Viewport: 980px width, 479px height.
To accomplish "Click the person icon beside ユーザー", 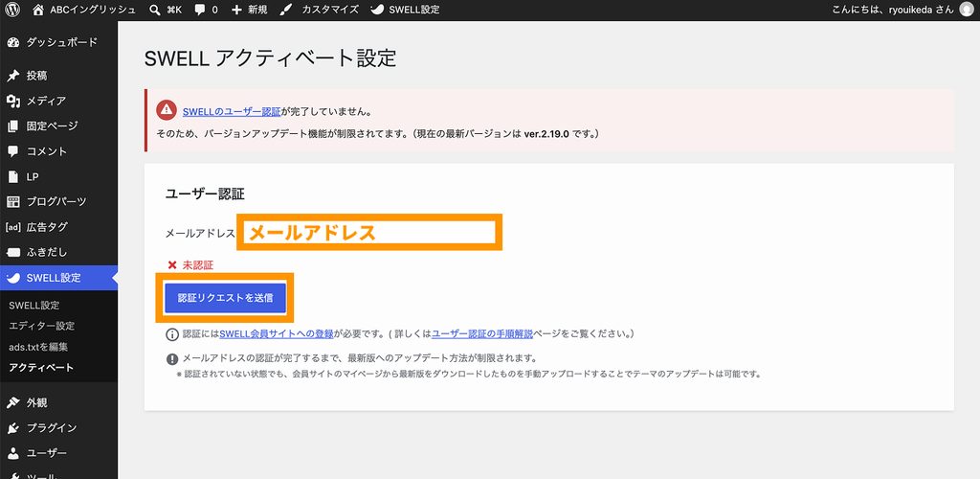I will coord(13,453).
